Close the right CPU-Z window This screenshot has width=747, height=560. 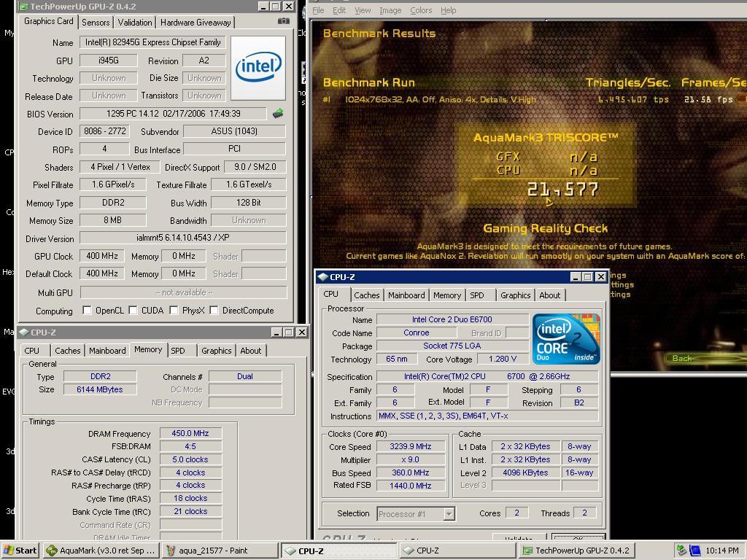click(x=601, y=276)
